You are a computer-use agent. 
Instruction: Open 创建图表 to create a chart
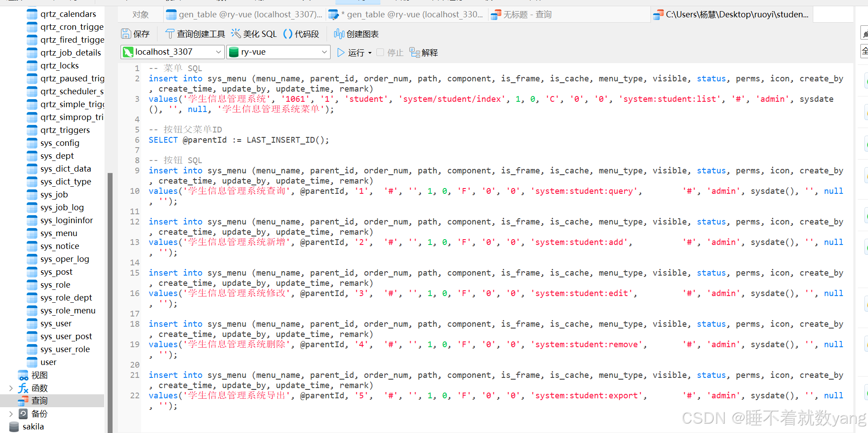(x=339, y=33)
